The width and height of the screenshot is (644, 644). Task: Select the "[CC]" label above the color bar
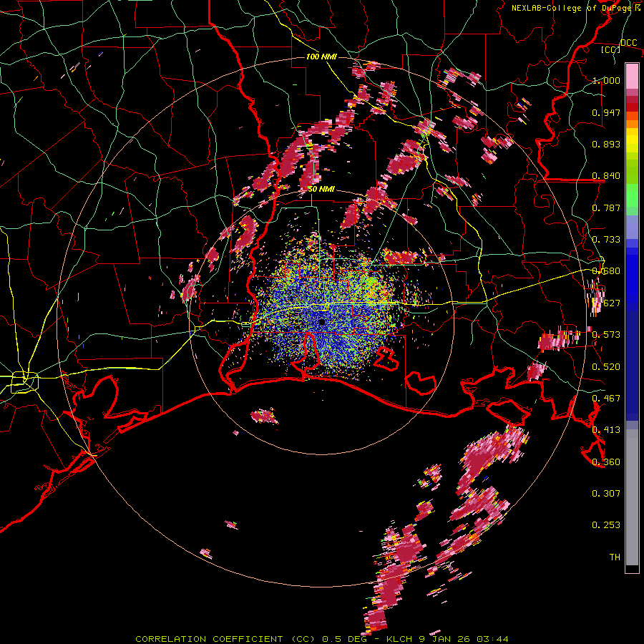coord(611,49)
